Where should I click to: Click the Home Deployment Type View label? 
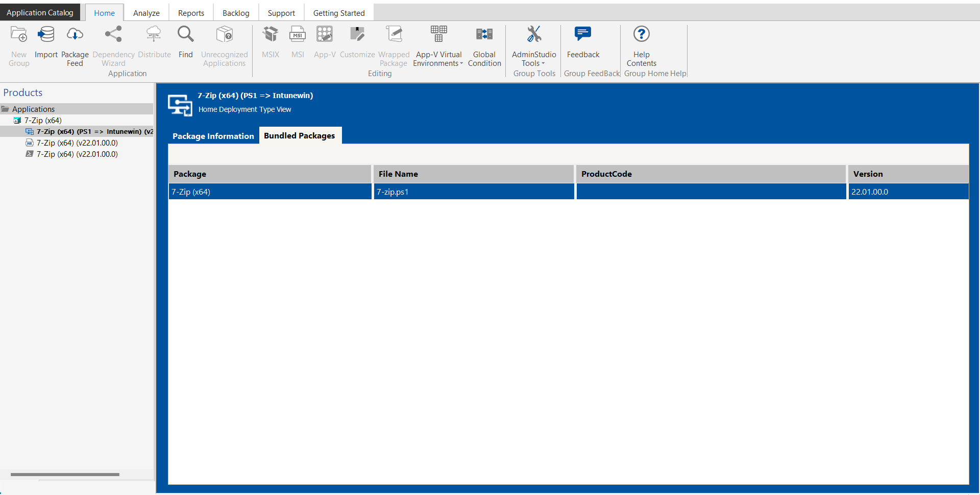(x=244, y=109)
